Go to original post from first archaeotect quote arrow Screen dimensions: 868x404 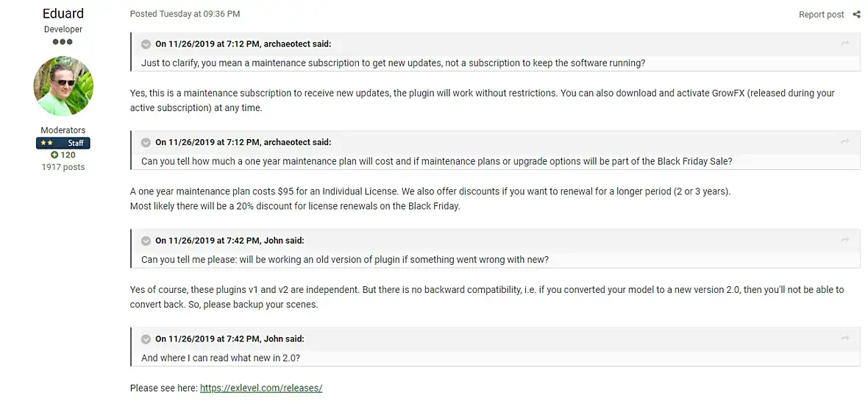click(845, 44)
